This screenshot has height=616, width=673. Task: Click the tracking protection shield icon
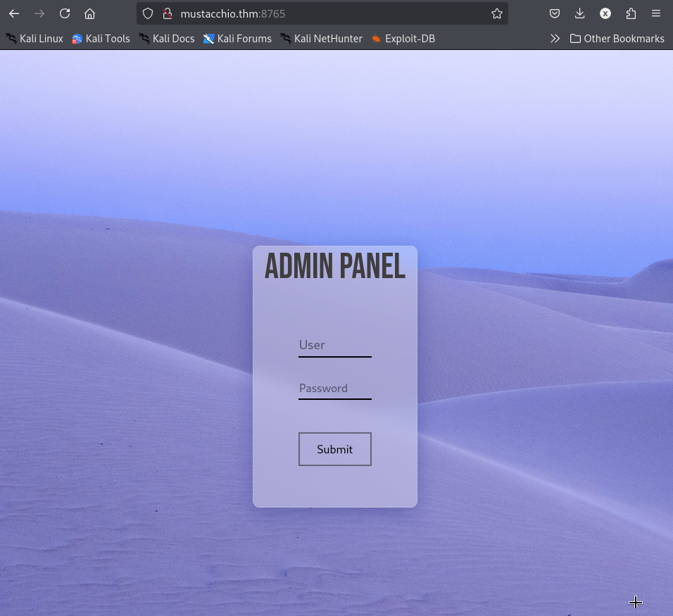point(148,14)
